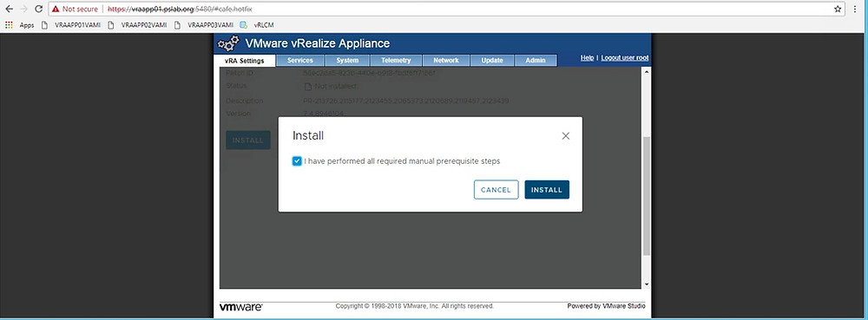Reload the page with refresh icon
The width and height of the screenshot is (868, 320).
[38, 9]
